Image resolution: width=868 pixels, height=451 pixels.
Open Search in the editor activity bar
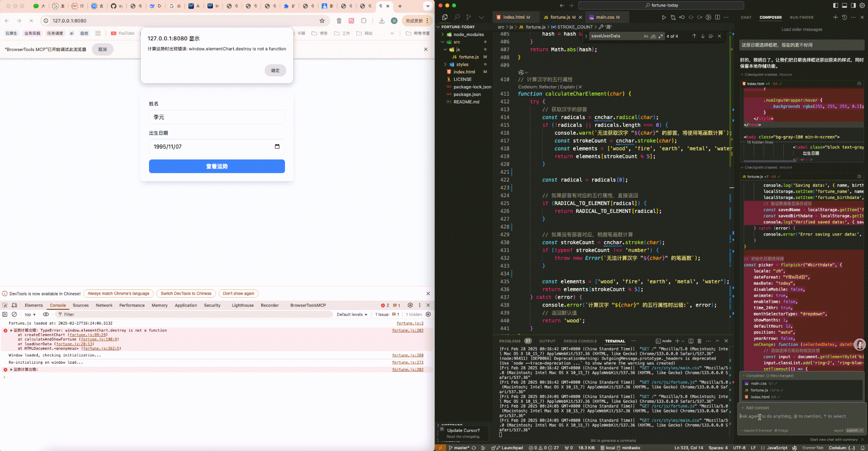[x=457, y=17]
